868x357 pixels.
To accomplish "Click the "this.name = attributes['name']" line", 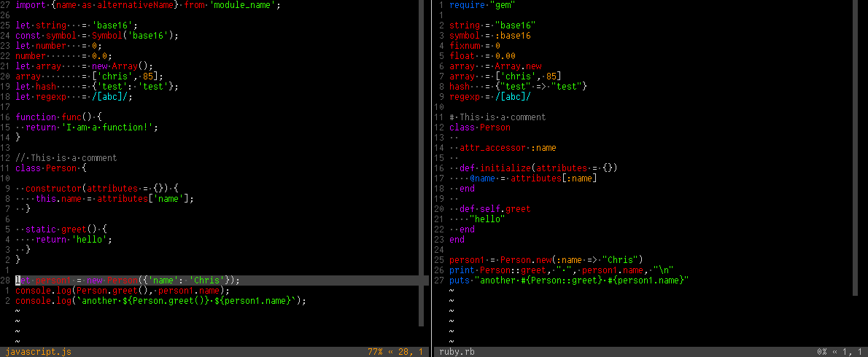I will (104, 199).
